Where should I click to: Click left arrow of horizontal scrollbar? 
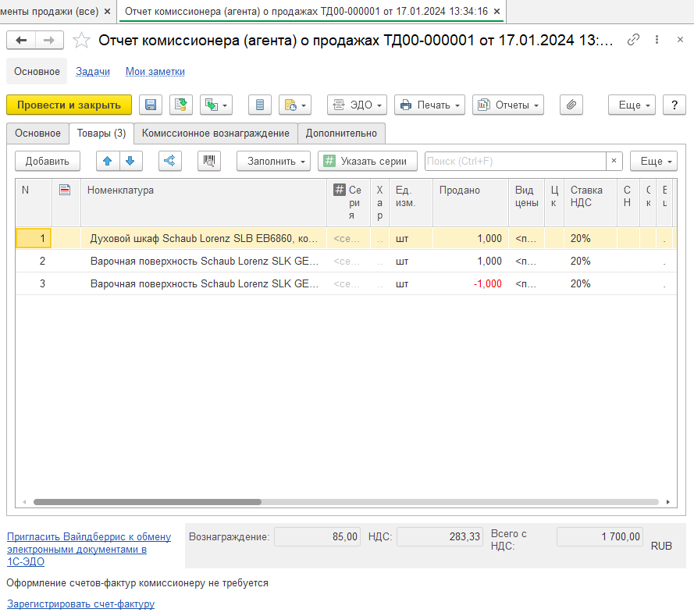pos(24,502)
